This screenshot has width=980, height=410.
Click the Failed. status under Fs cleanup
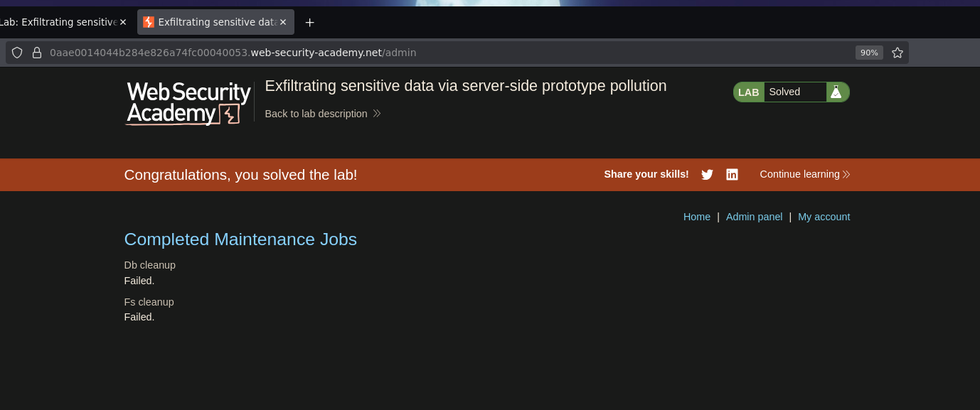click(139, 317)
